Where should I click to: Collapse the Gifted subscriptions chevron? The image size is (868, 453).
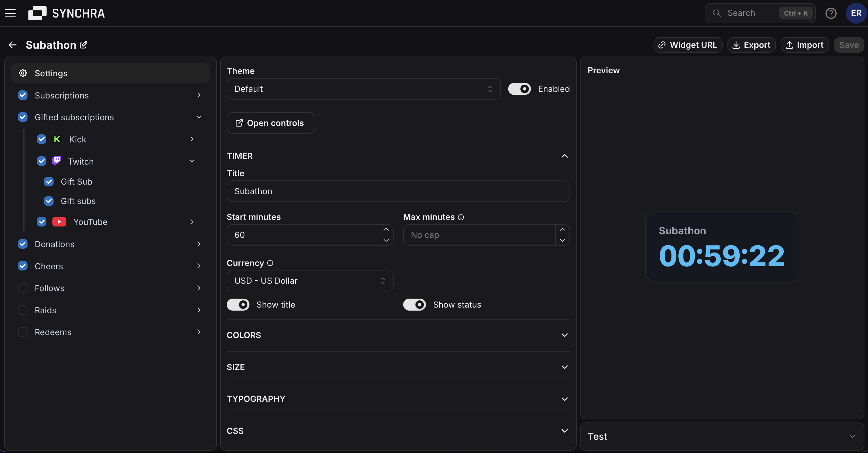(199, 117)
